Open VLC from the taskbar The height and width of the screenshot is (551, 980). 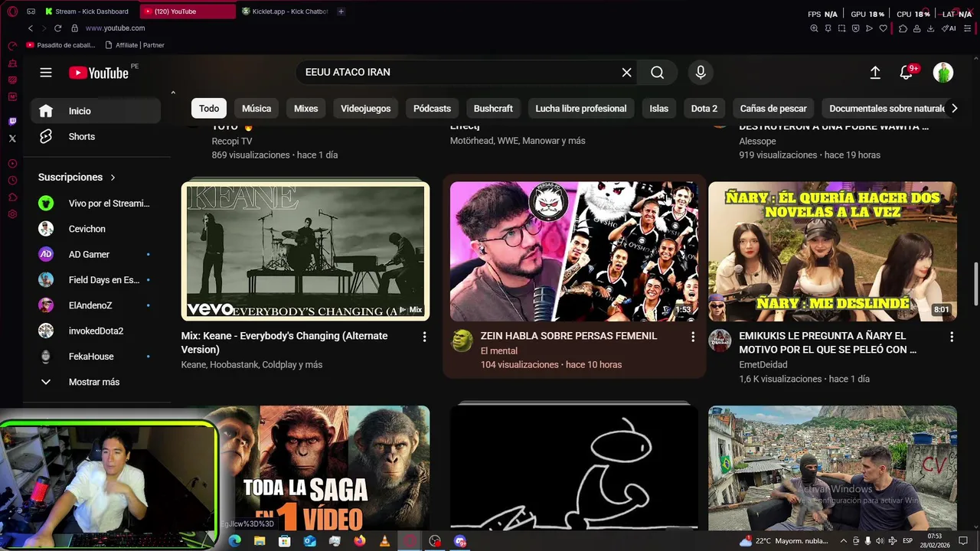(x=384, y=541)
